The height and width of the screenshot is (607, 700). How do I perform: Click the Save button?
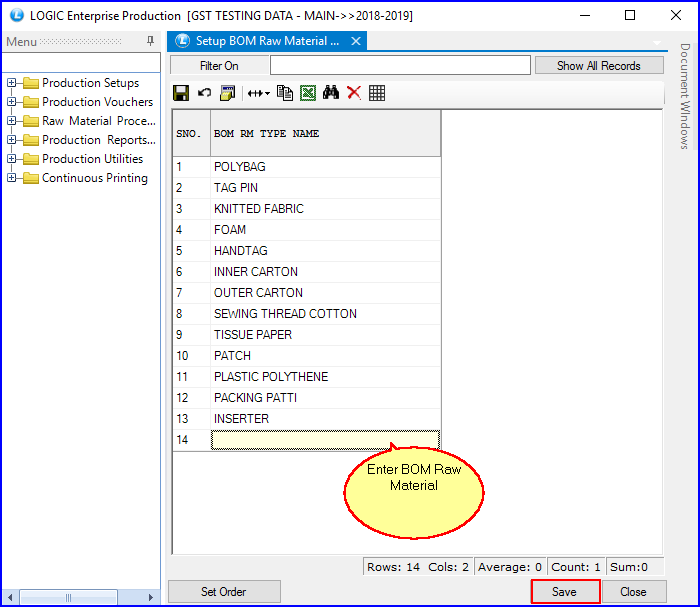point(565,591)
